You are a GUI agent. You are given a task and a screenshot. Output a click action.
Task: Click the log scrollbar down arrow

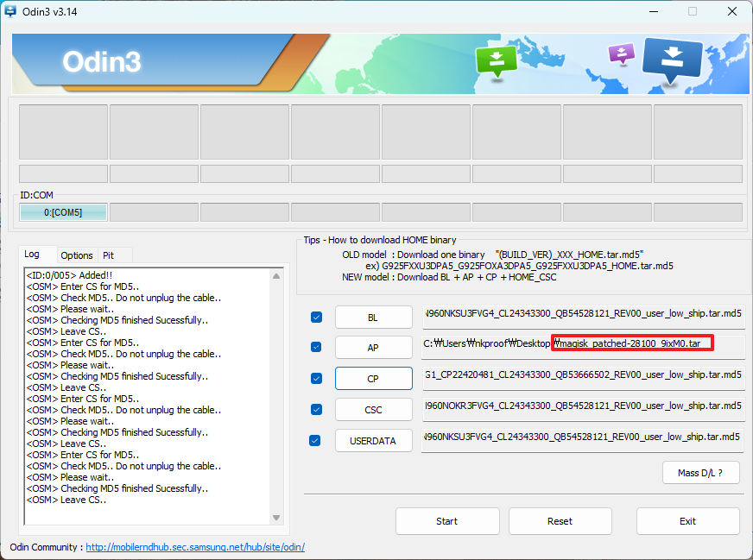(x=276, y=518)
